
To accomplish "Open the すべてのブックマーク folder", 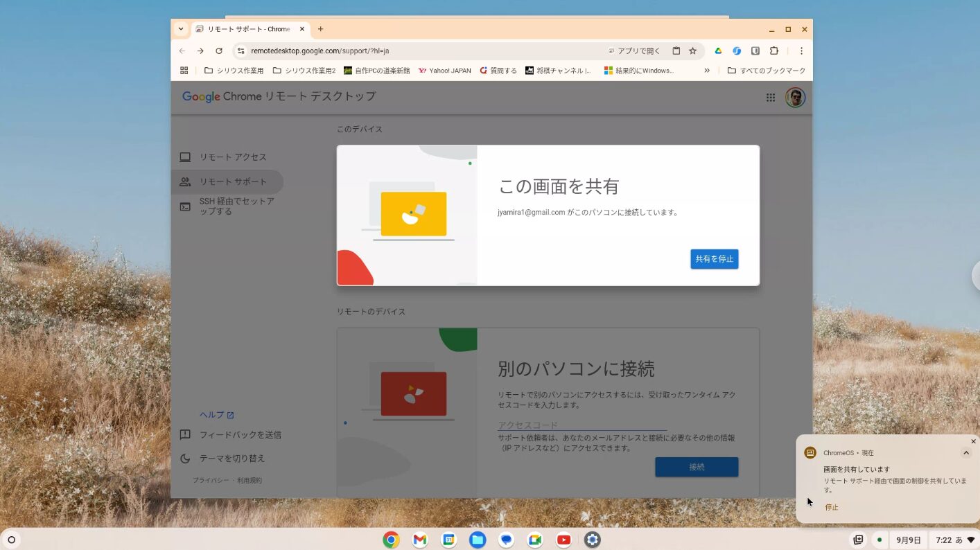I will pyautogui.click(x=767, y=71).
